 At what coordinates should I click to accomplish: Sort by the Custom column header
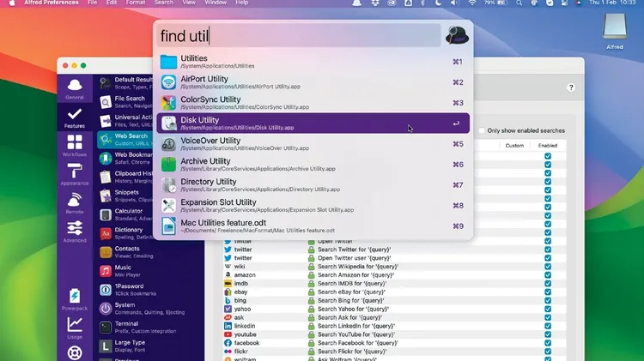[514, 146]
